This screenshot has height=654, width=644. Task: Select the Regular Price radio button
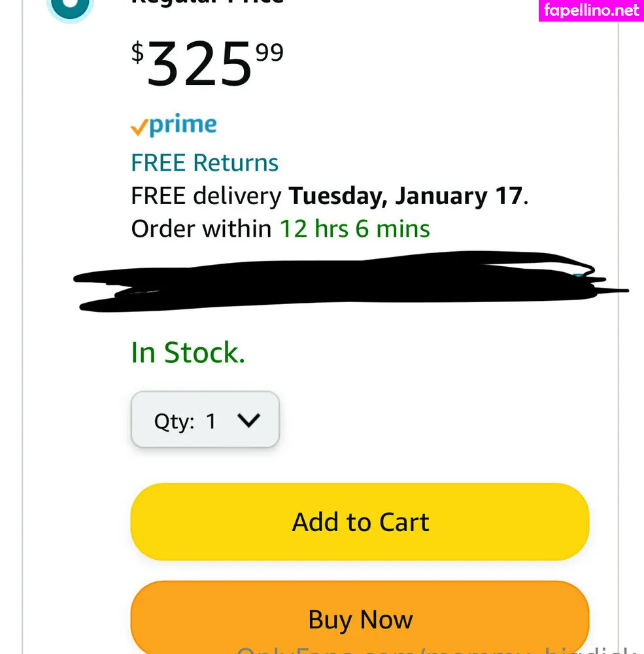[x=71, y=8]
